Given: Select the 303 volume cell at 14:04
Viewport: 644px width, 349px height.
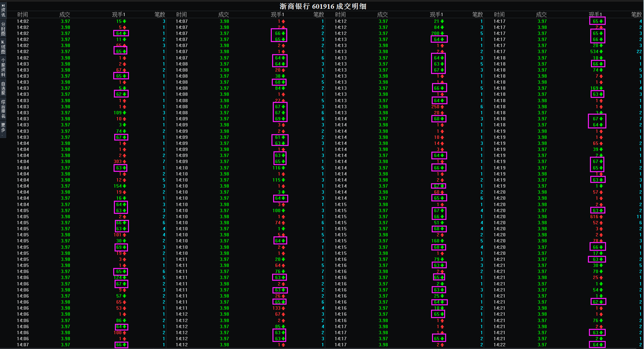Looking at the screenshot, I should 120,162.
